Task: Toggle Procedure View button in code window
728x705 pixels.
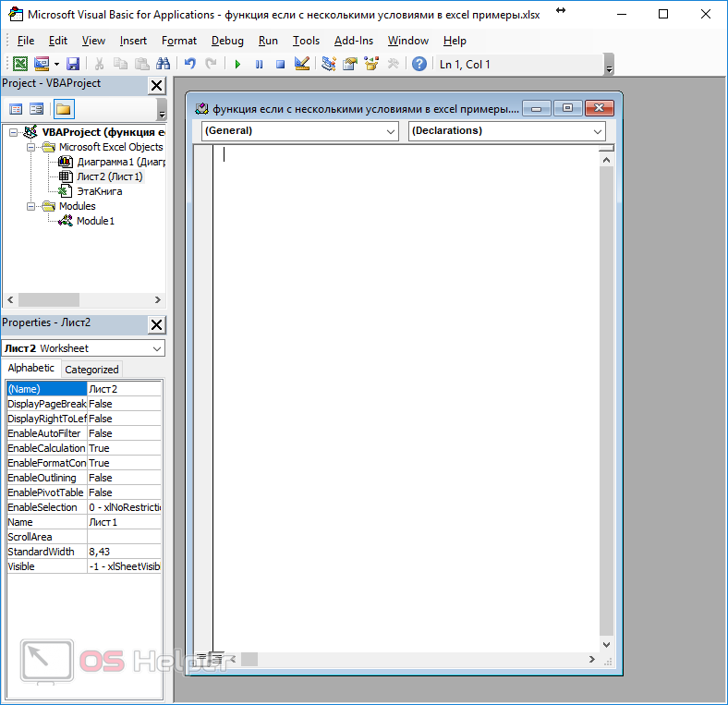Action: (201, 658)
